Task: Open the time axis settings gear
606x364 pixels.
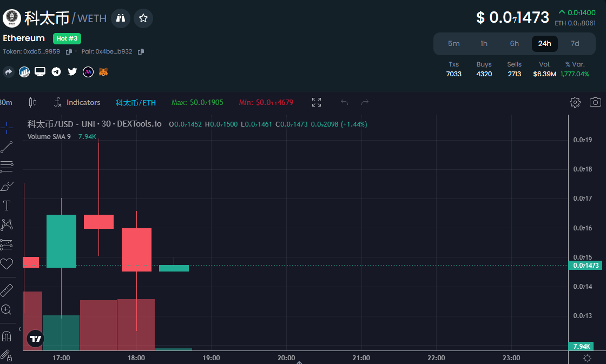Action: pos(587,358)
